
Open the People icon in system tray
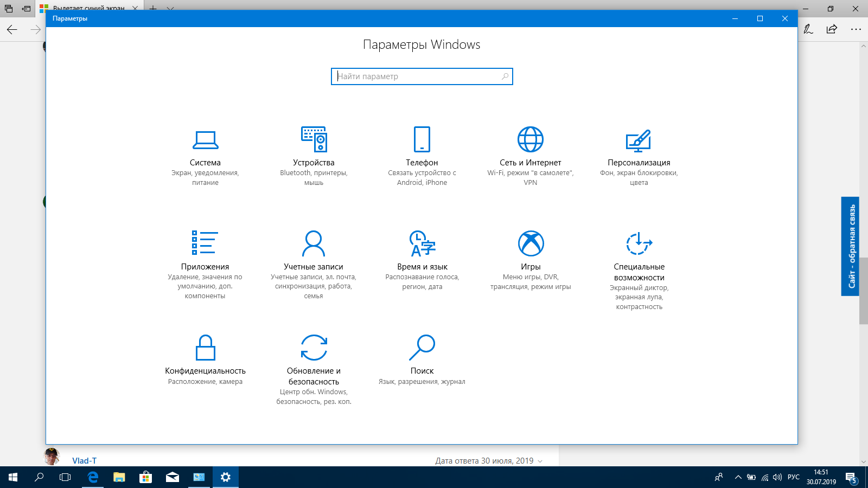click(719, 477)
